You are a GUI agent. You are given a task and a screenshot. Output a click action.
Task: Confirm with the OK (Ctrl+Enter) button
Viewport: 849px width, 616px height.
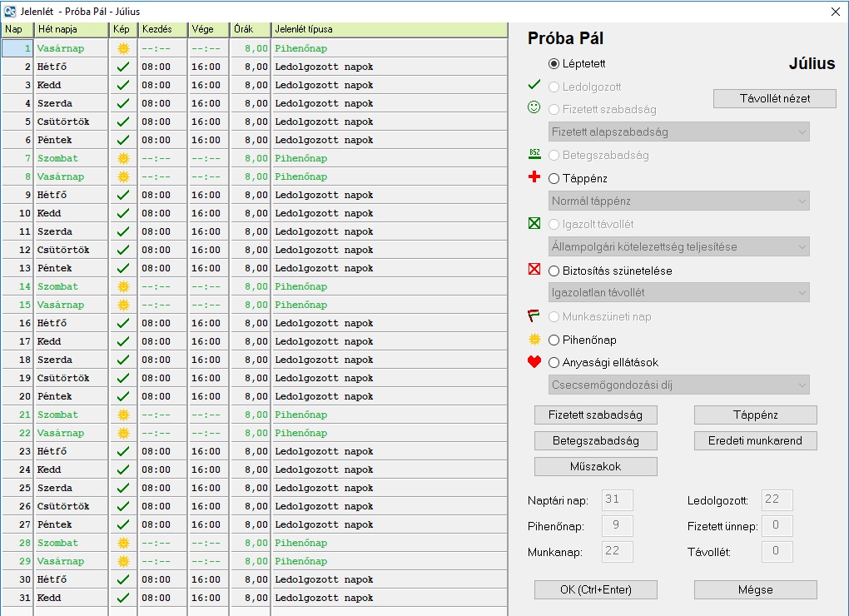coord(595,589)
